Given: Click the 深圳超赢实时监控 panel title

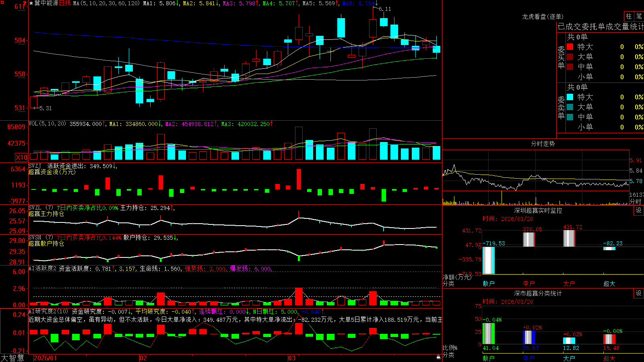Looking at the screenshot, I should pos(538,210).
